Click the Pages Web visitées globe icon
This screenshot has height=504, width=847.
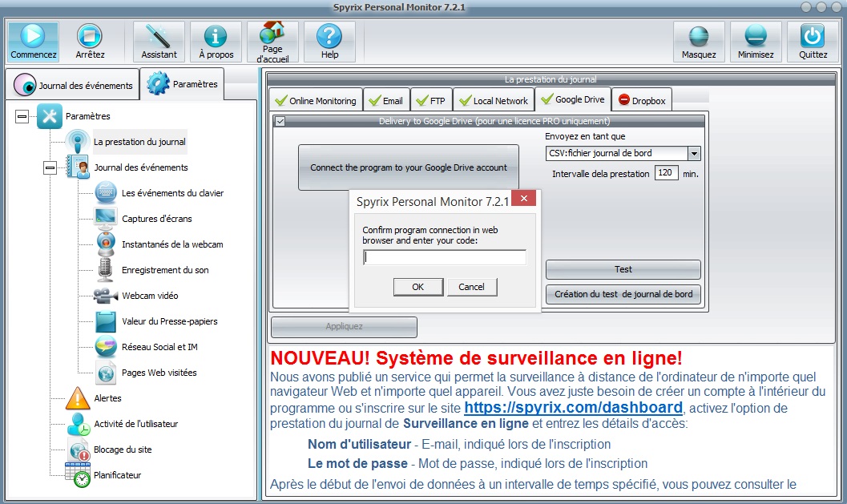(x=106, y=373)
